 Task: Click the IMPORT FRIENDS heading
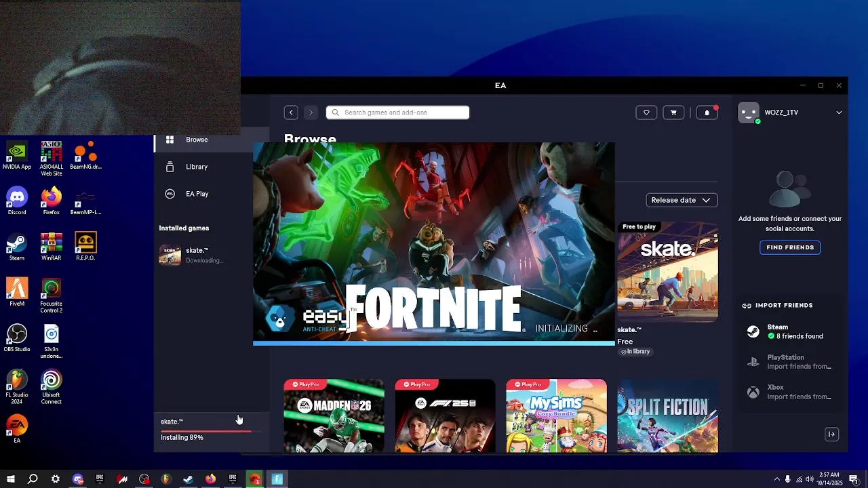pos(784,306)
